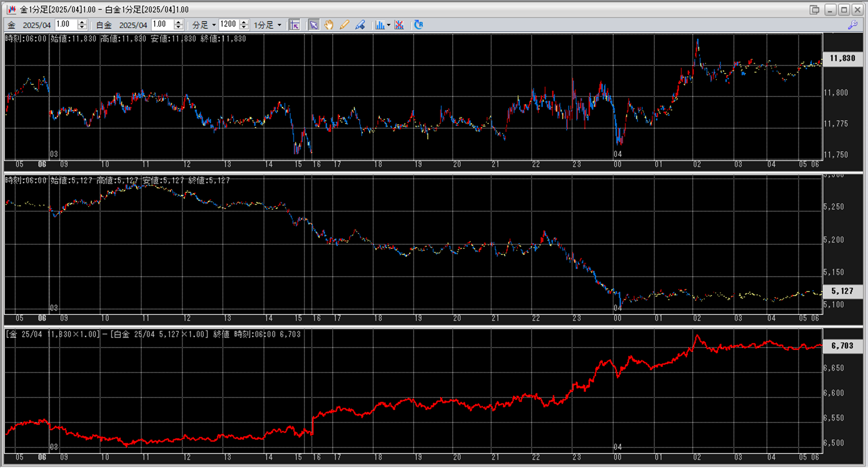Expand the 分足 chart type dropdown
The image size is (868, 468).
(x=214, y=25)
